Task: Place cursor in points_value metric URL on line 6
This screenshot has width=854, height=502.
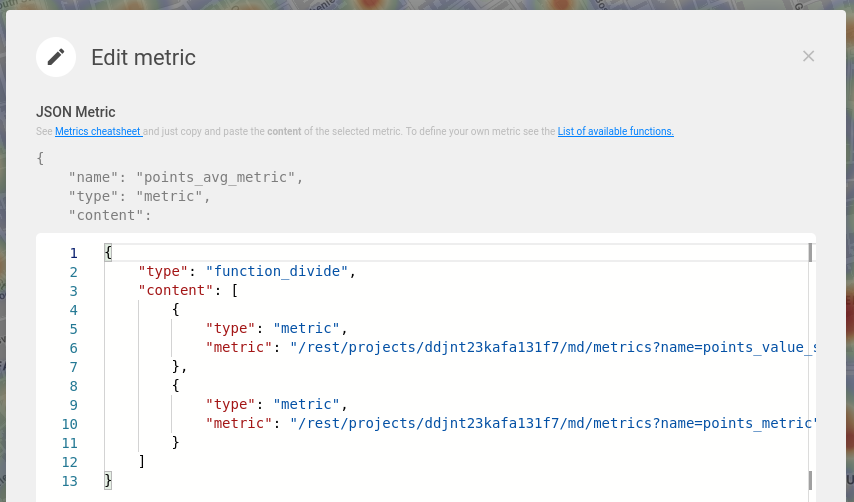Action: click(x=550, y=348)
